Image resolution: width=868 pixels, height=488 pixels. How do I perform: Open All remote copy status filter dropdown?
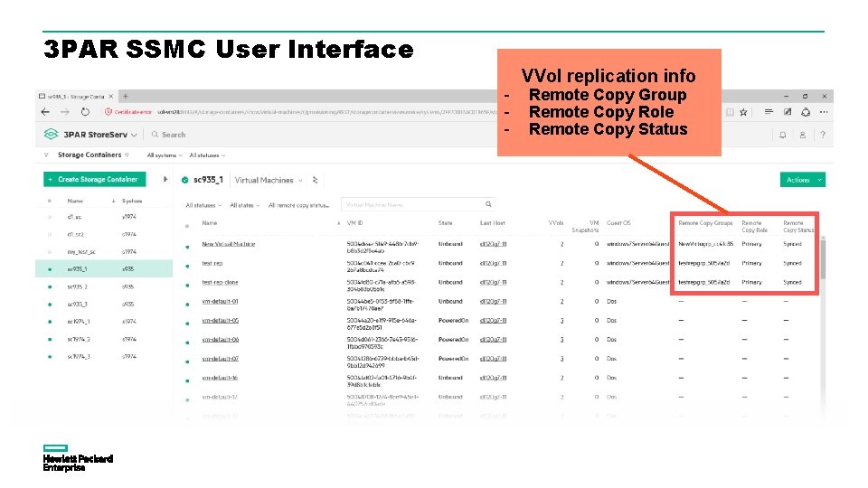(x=298, y=205)
